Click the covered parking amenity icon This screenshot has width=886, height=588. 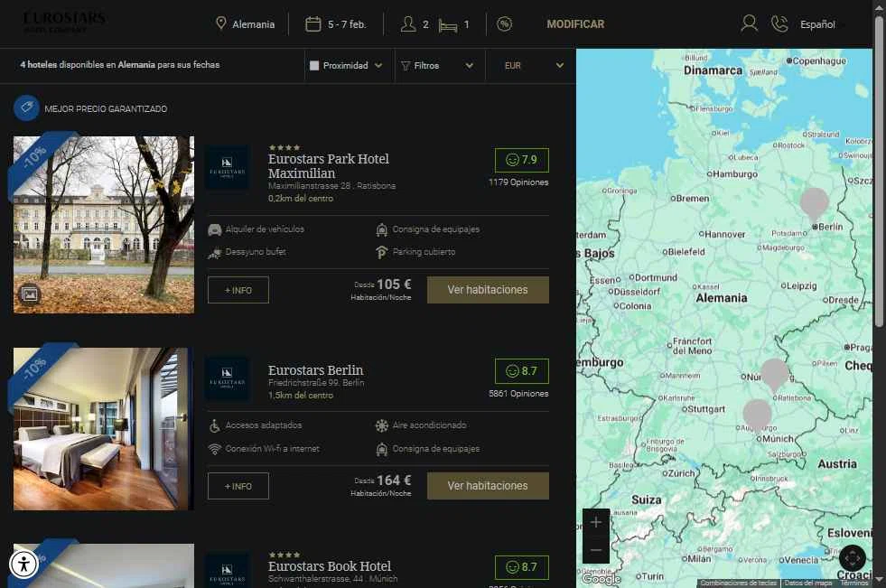pyautogui.click(x=381, y=253)
